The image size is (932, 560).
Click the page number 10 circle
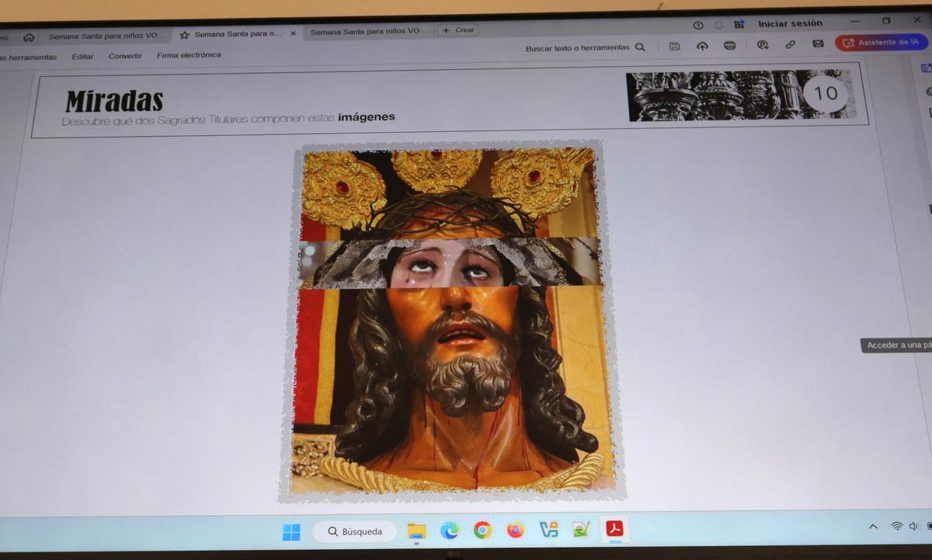[x=826, y=93]
